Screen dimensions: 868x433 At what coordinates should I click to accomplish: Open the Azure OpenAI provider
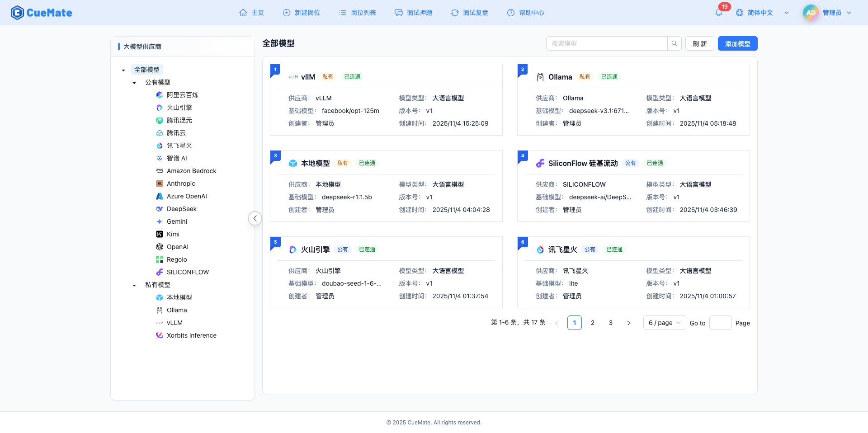tap(187, 196)
